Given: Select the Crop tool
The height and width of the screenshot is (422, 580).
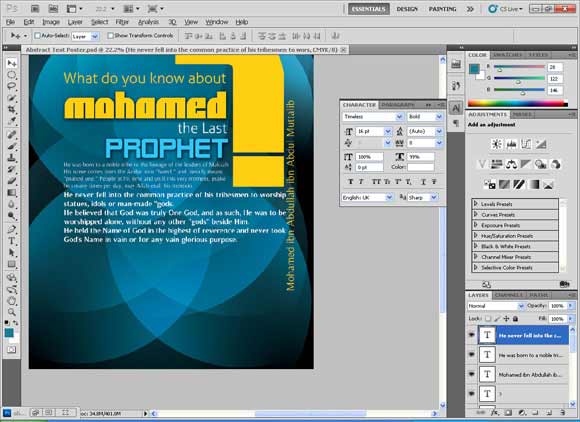Looking at the screenshot, I should (x=12, y=109).
